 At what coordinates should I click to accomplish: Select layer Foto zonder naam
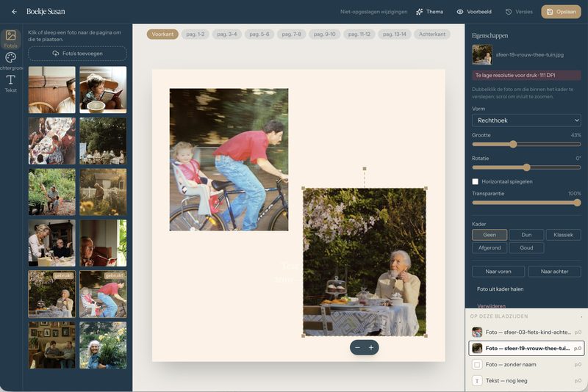(526, 364)
